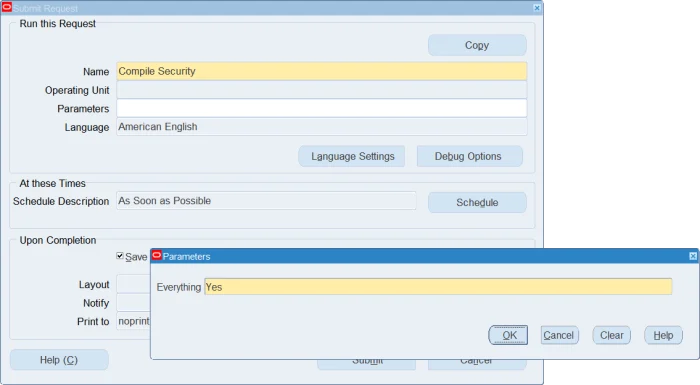Click the Oracle icon in Submit Request title bar

click(x=7, y=8)
